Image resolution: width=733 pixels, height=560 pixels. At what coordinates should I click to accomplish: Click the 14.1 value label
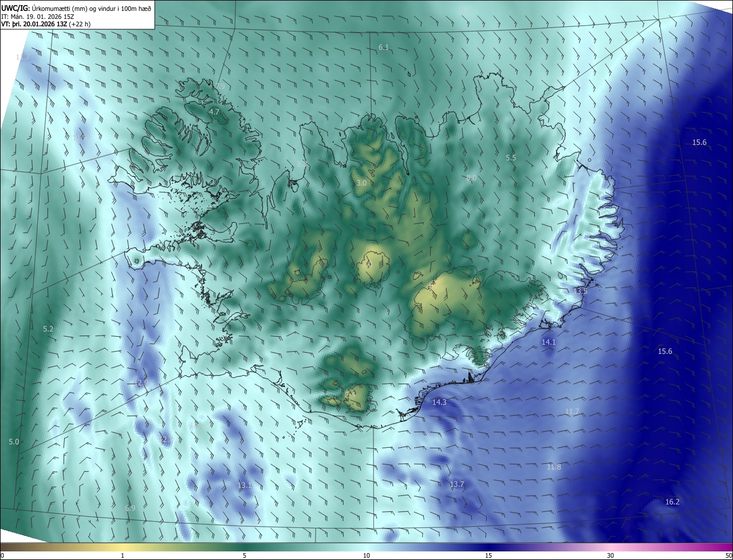pos(549,342)
